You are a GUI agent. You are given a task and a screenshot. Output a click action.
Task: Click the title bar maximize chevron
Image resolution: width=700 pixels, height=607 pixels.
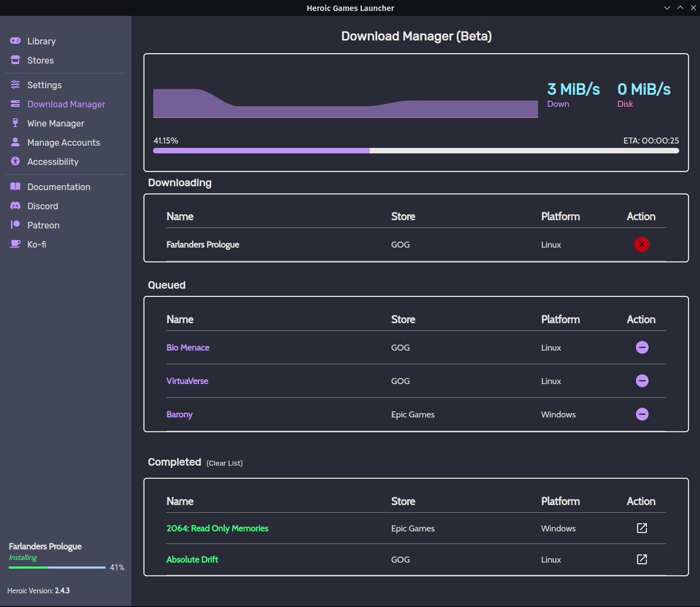point(680,8)
